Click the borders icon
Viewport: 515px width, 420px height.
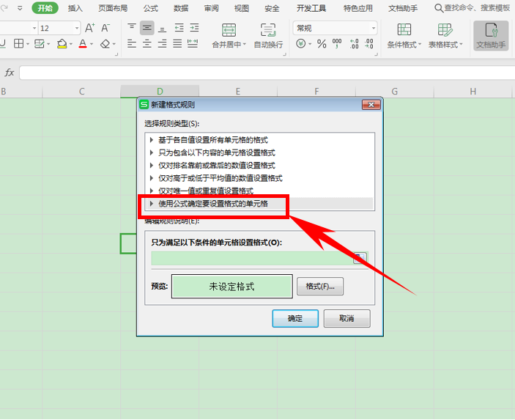click(x=19, y=44)
